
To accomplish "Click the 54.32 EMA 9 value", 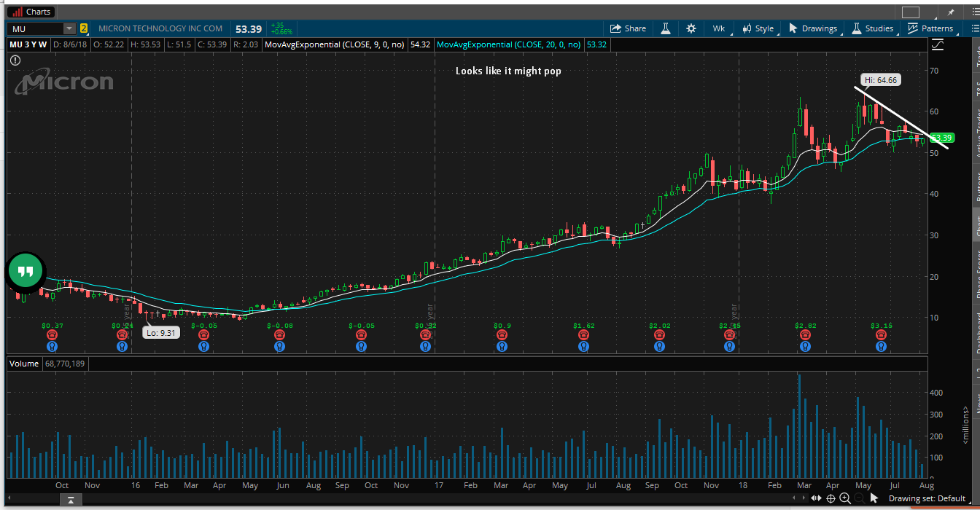I will (420, 44).
